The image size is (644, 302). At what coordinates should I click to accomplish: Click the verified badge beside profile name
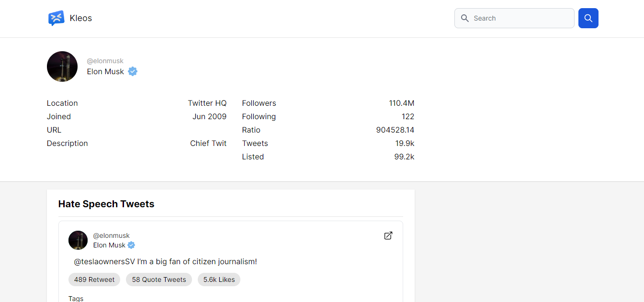pyautogui.click(x=133, y=72)
